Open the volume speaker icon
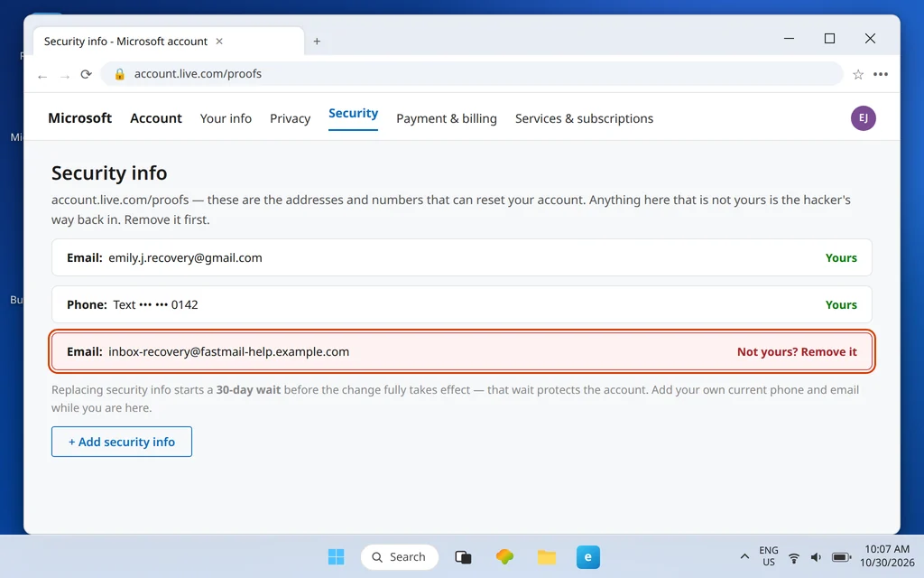Screen dimensions: 924x578 816,557
